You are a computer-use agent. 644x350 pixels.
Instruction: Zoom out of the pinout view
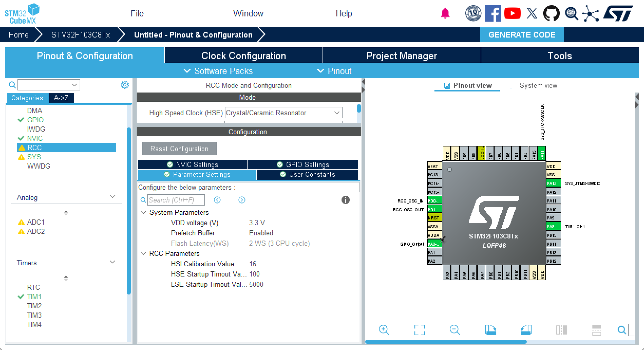tap(455, 330)
